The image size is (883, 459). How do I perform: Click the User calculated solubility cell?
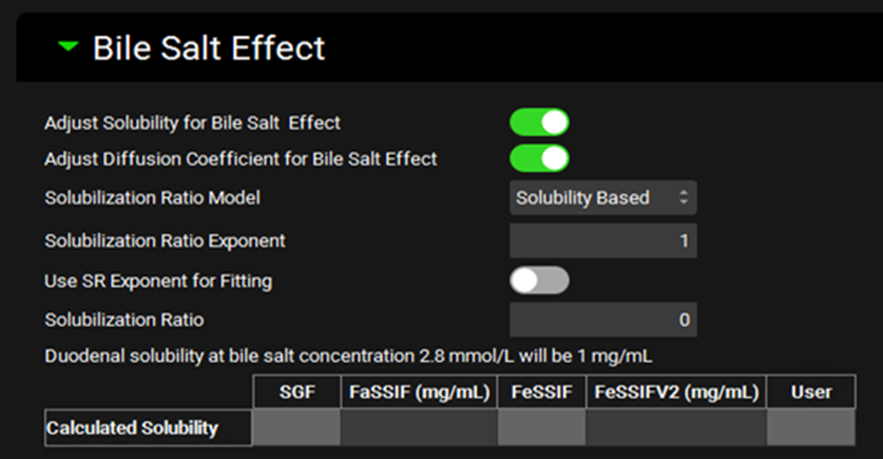point(811,428)
